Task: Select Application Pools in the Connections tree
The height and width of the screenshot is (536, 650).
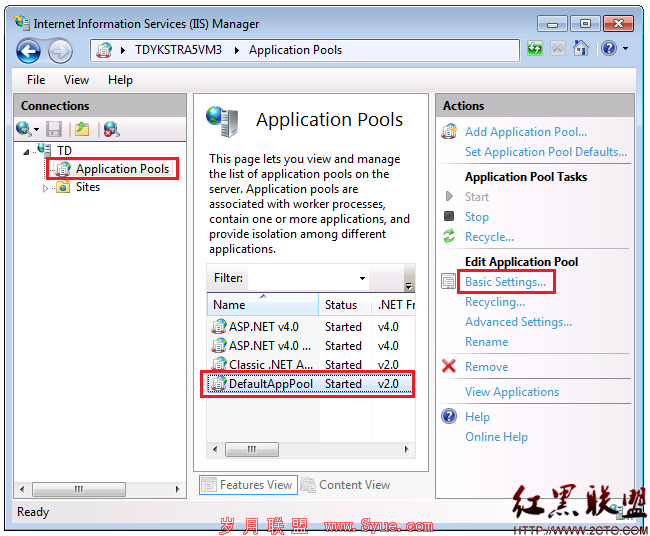Action: pyautogui.click(x=122, y=169)
